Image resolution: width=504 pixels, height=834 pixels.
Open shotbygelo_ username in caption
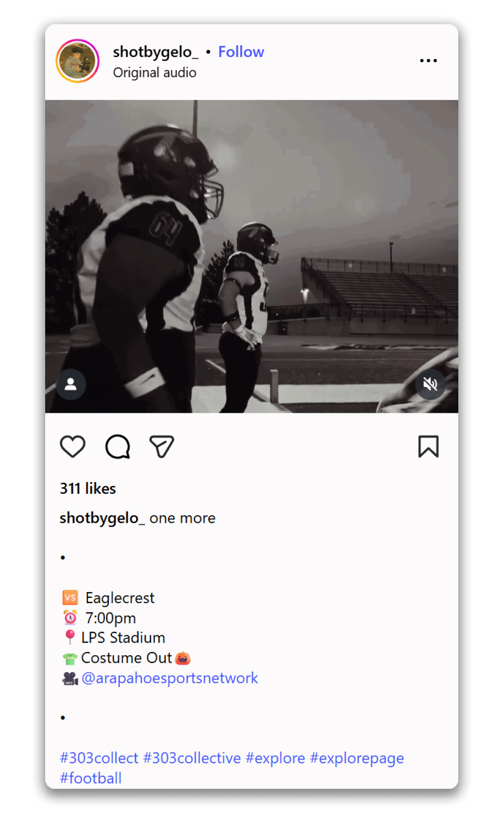(102, 518)
